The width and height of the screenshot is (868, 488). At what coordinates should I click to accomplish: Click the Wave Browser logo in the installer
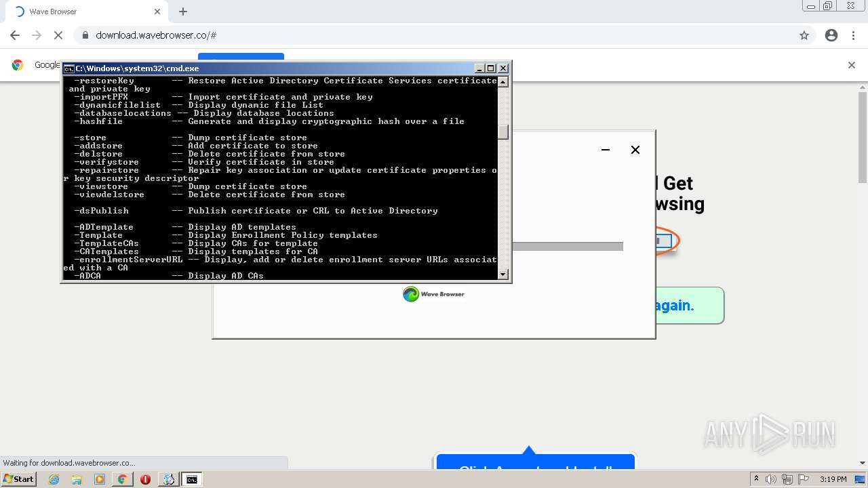pyautogui.click(x=434, y=294)
